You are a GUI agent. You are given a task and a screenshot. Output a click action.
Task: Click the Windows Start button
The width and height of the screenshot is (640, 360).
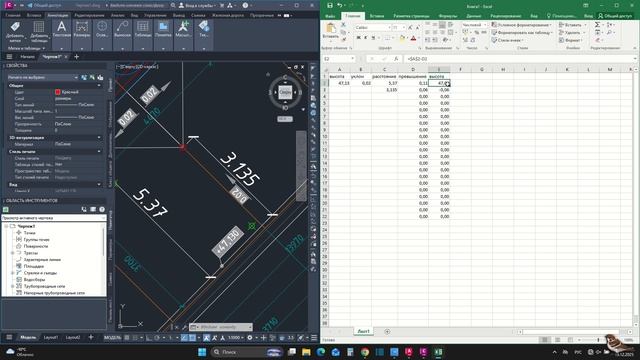point(202,352)
